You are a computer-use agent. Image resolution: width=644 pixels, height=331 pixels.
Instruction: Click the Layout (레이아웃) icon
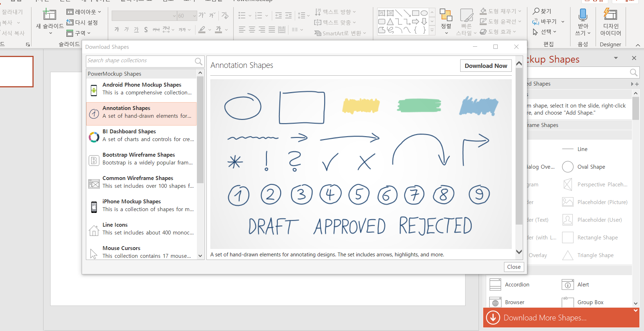click(70, 12)
